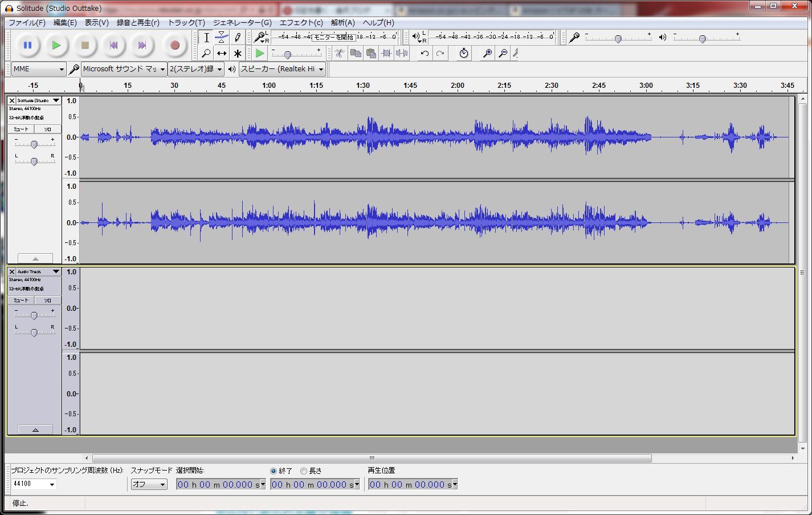Pause playback with the Pause button
This screenshot has height=515, width=812.
click(27, 45)
